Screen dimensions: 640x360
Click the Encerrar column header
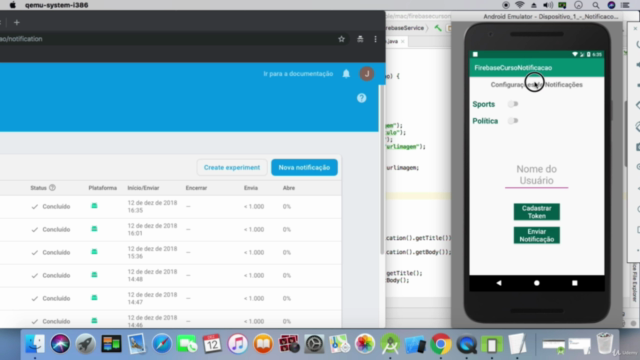pyautogui.click(x=196, y=188)
